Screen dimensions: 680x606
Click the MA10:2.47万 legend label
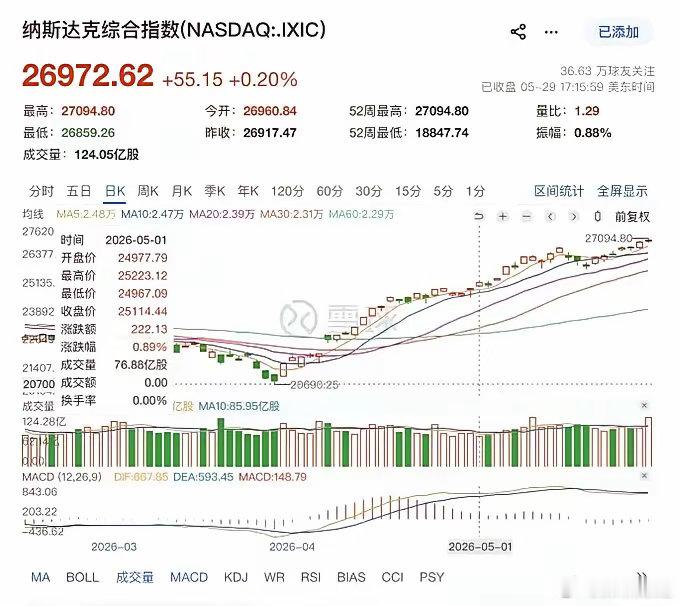click(x=152, y=214)
